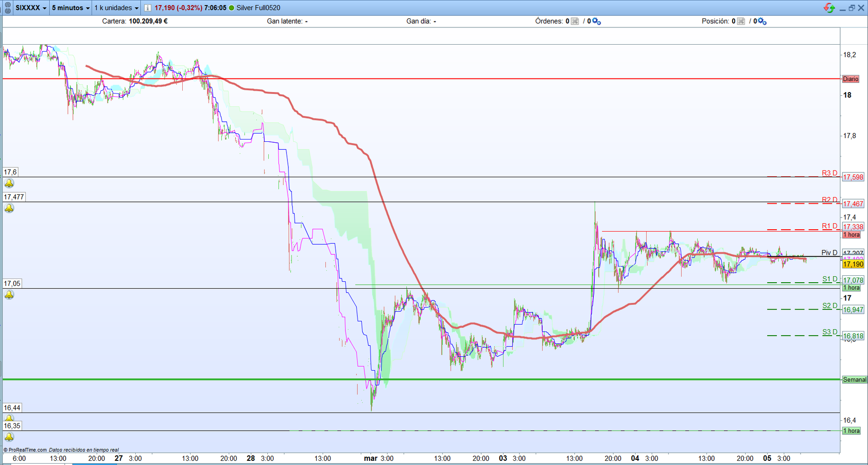Image resolution: width=868 pixels, height=465 pixels.
Task: Click the S3 D pivot label
Action: point(830,332)
